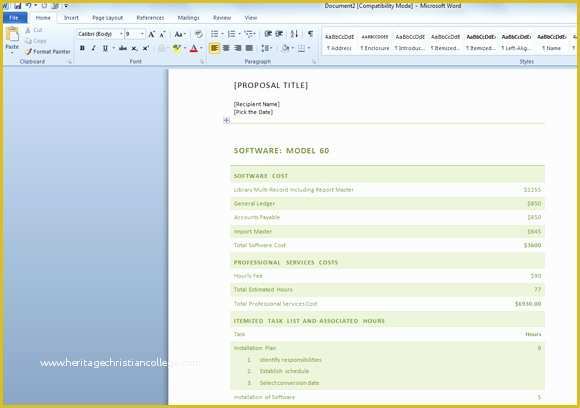Grow the font with the large A icon

click(x=151, y=34)
